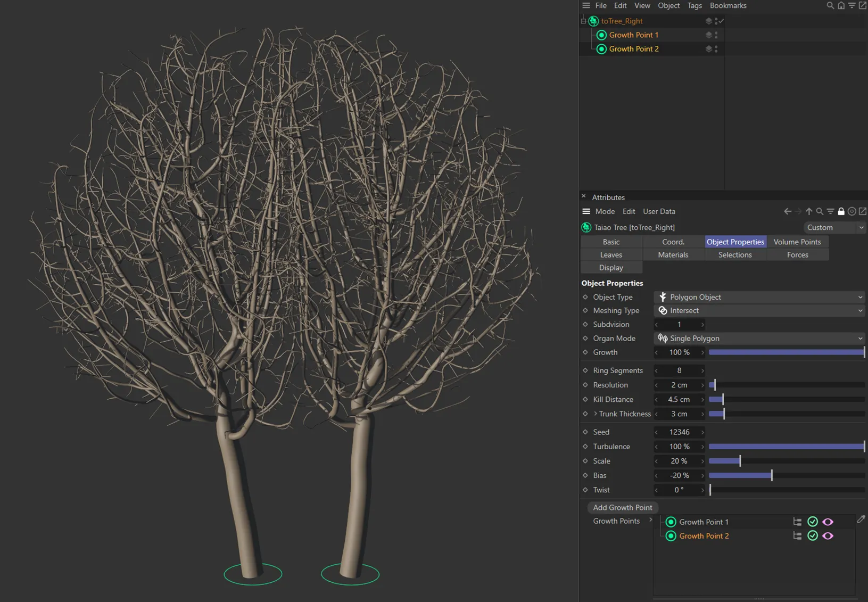
Task: Click the back arrow in Attributes panel
Action: 787,211
